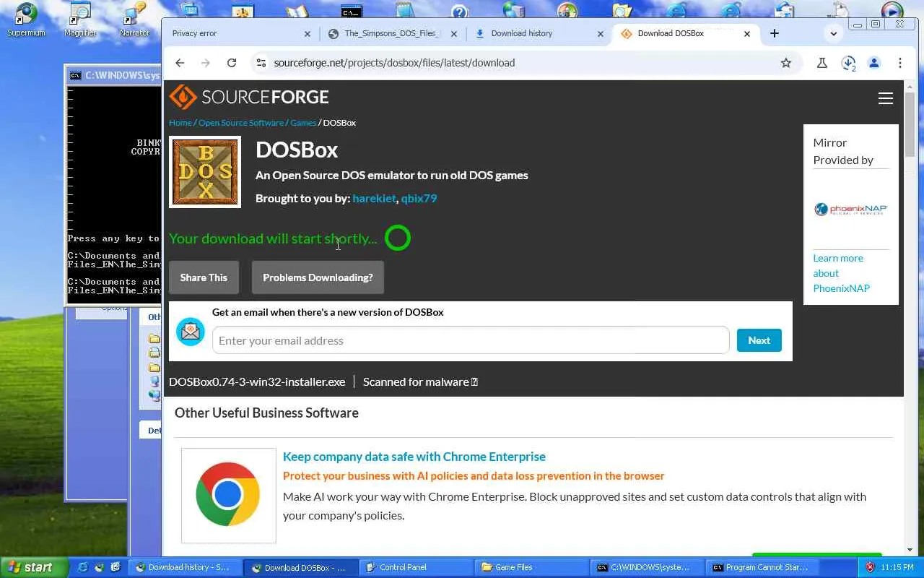924x578 pixels.
Task: Show browser downloads from the toolbar
Action: coord(848,63)
